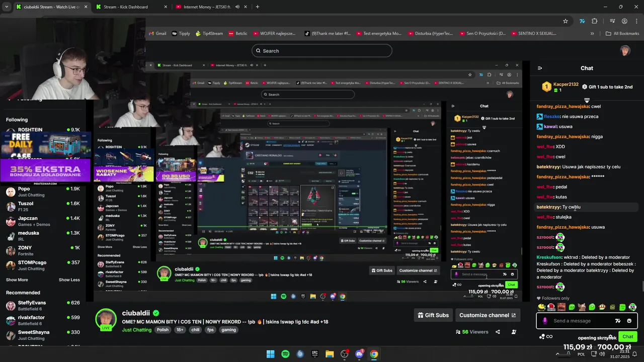Click the Windows Start button
This screenshot has height=362, width=644.
point(271,354)
